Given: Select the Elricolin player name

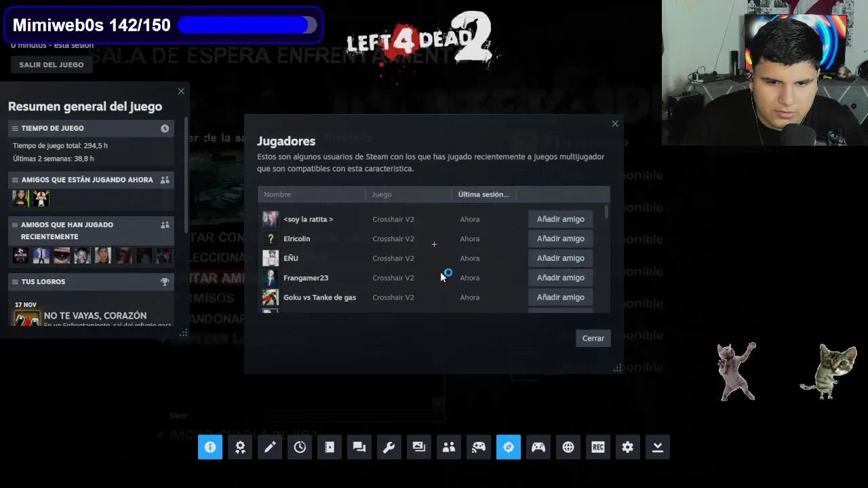Looking at the screenshot, I should 296,239.
